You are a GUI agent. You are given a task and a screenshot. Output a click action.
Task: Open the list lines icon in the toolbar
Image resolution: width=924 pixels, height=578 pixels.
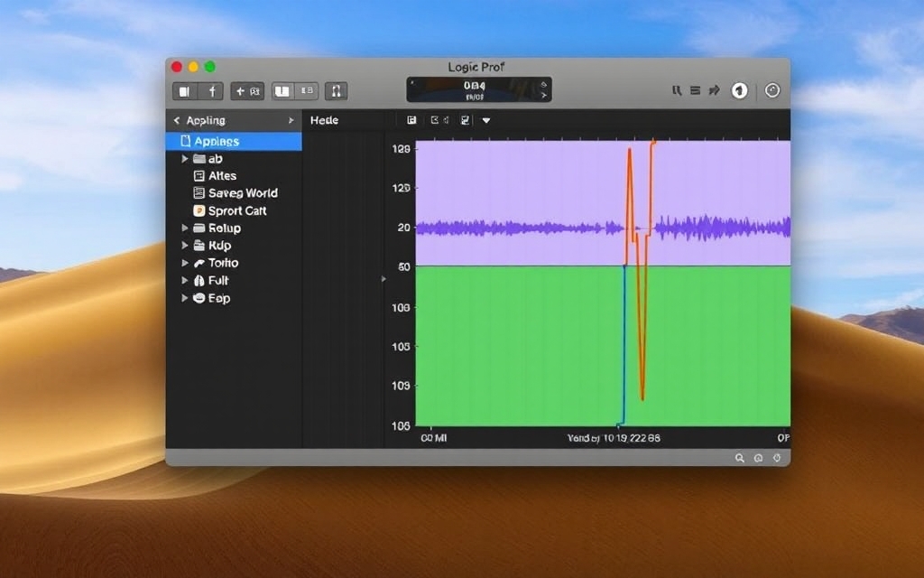pos(696,90)
